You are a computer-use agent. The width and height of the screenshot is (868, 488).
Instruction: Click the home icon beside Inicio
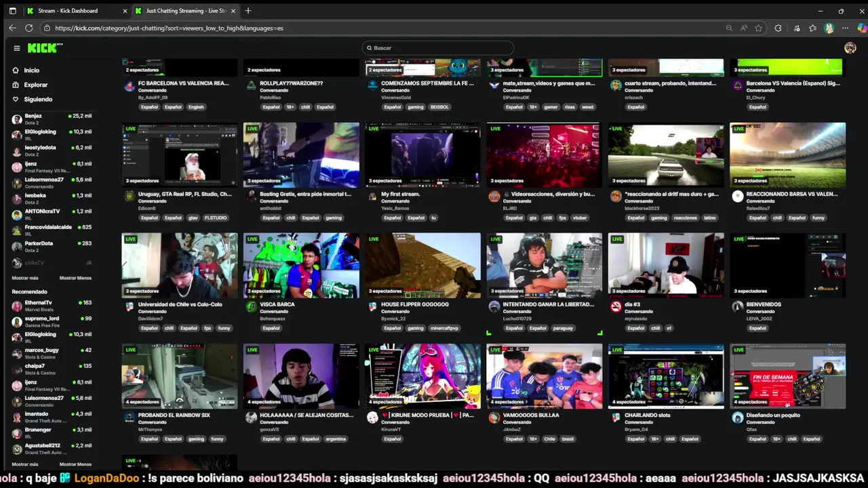(x=16, y=70)
